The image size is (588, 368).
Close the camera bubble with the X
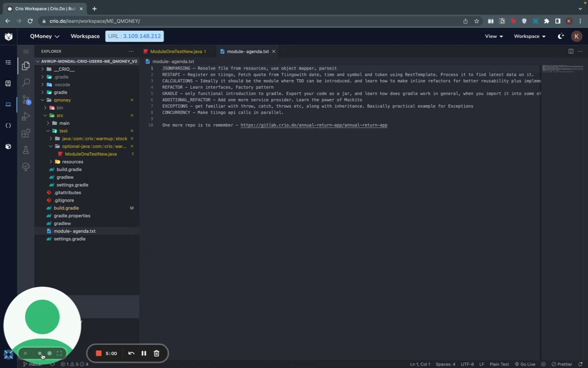pyautogui.click(x=25, y=353)
